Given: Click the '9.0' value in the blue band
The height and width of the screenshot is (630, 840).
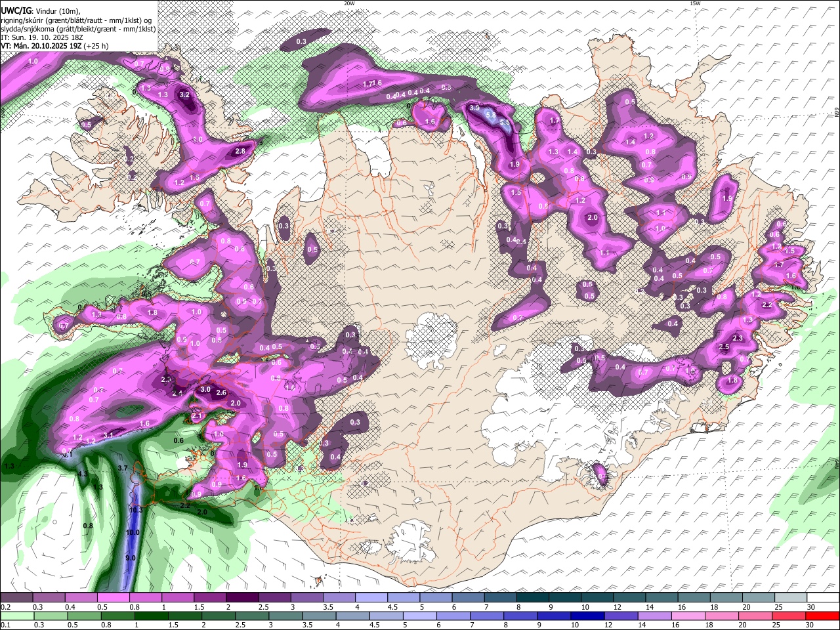Looking at the screenshot, I should pyautogui.click(x=131, y=558).
